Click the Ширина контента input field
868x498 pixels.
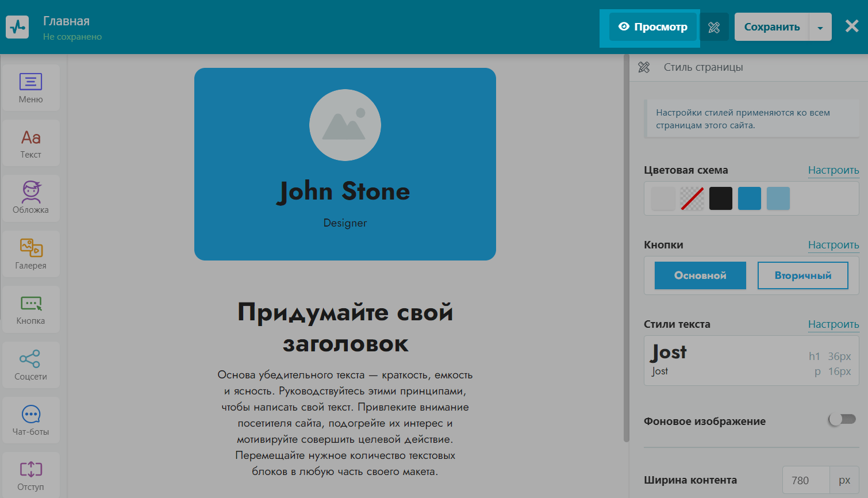pyautogui.click(x=806, y=480)
